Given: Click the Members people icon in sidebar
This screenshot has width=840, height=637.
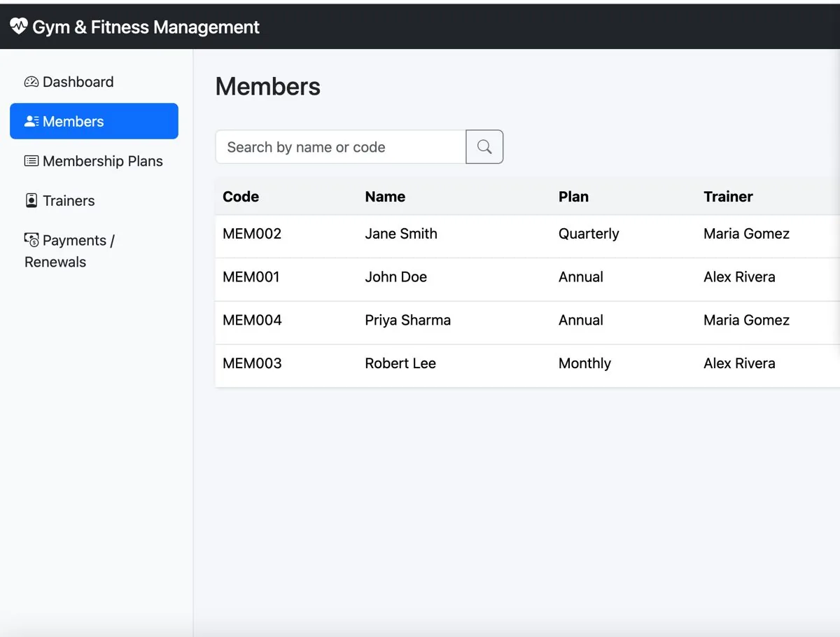Looking at the screenshot, I should pos(31,121).
